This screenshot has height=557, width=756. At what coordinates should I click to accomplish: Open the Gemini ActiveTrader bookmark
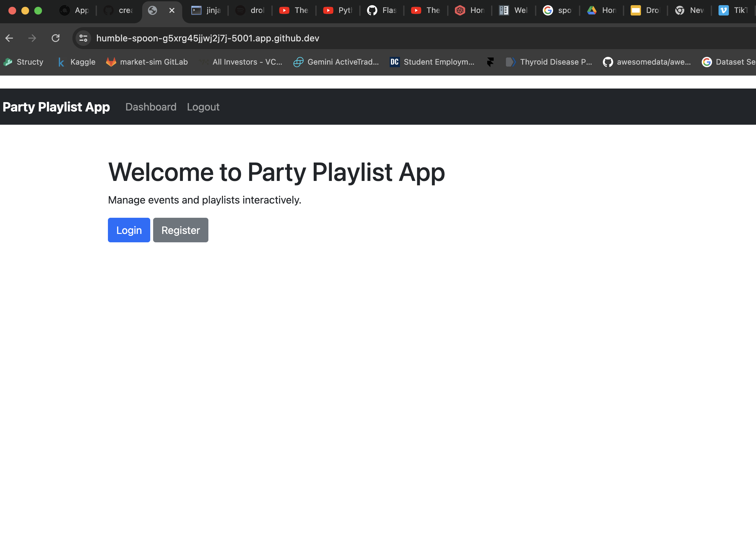[x=336, y=62]
